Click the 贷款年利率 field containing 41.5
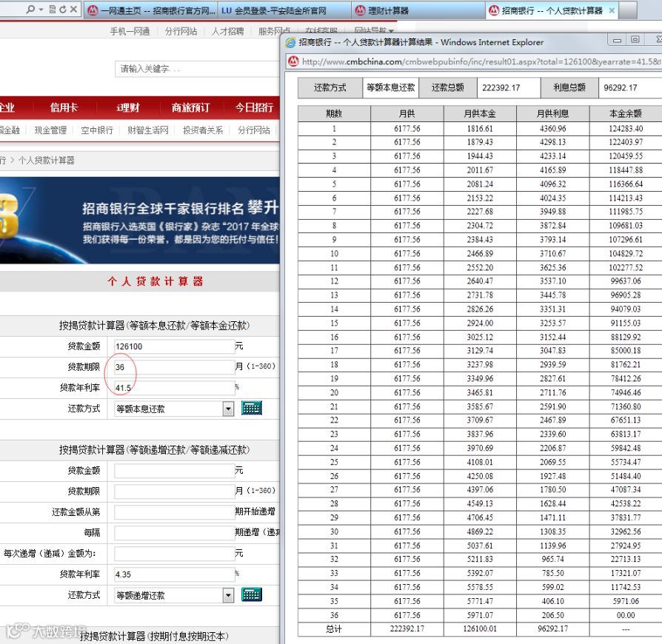 pos(174,388)
